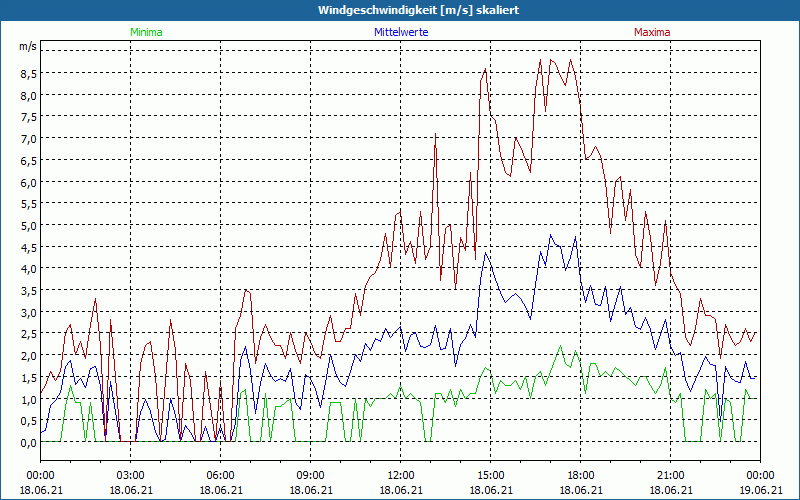
Task: Click the 3,5 y-axis value
Action: pos(28,291)
